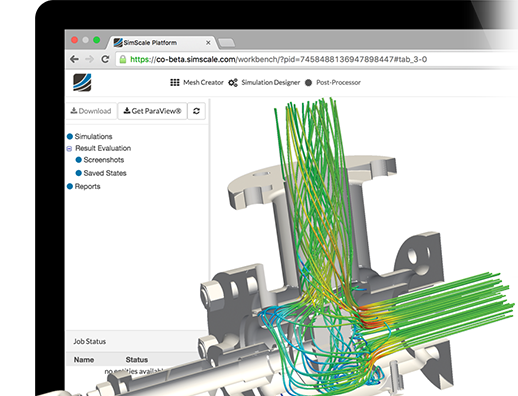Click the blue bullet next to Screenshots

(x=79, y=160)
